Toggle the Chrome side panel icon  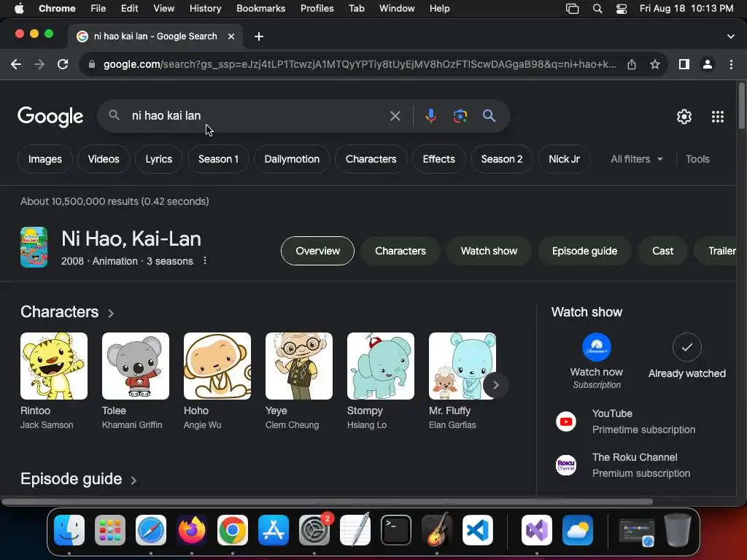[684, 64]
